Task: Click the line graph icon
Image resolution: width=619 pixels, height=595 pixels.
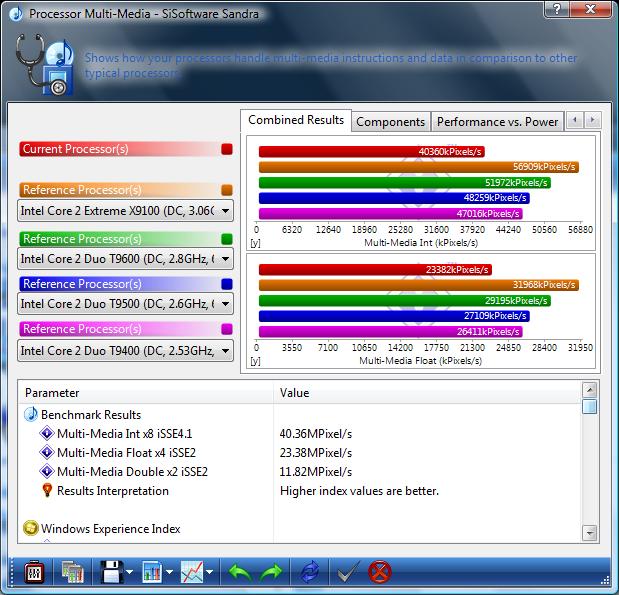Action: pos(191,572)
